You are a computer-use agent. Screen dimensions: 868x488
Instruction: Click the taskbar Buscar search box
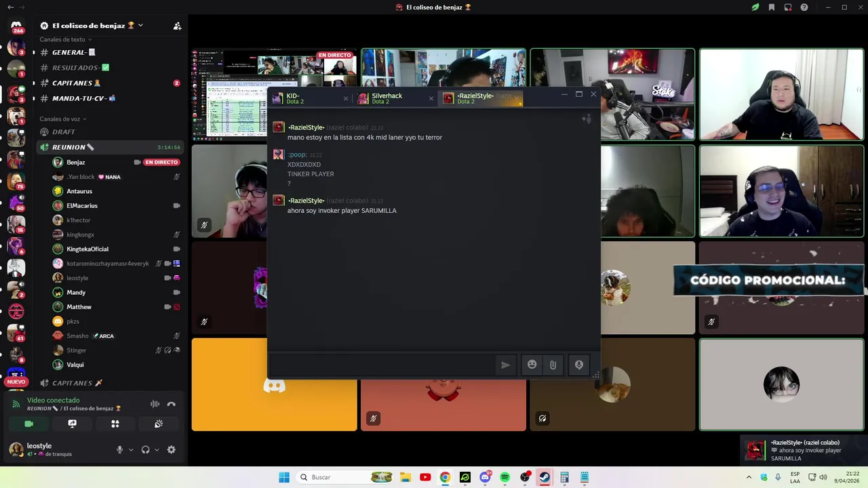pos(346,477)
